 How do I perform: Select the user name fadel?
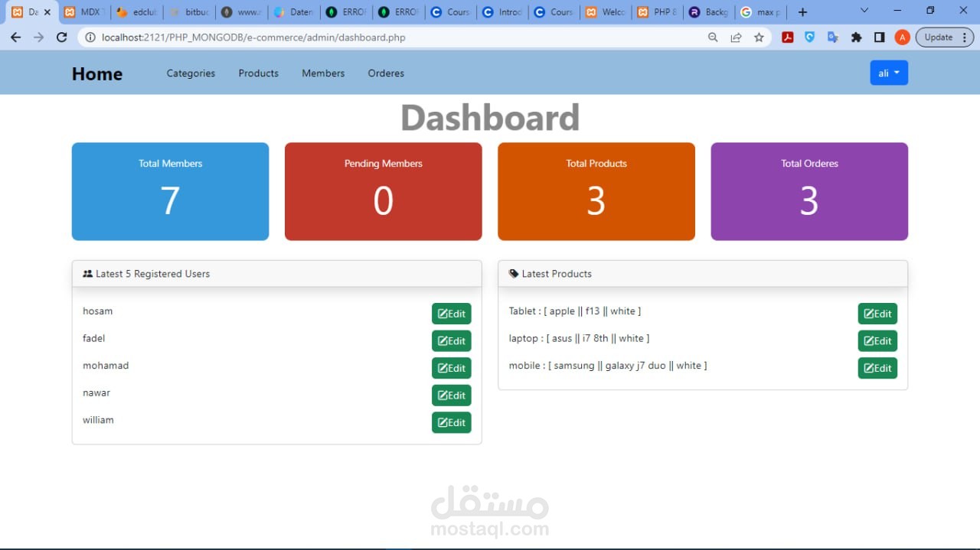tap(93, 338)
